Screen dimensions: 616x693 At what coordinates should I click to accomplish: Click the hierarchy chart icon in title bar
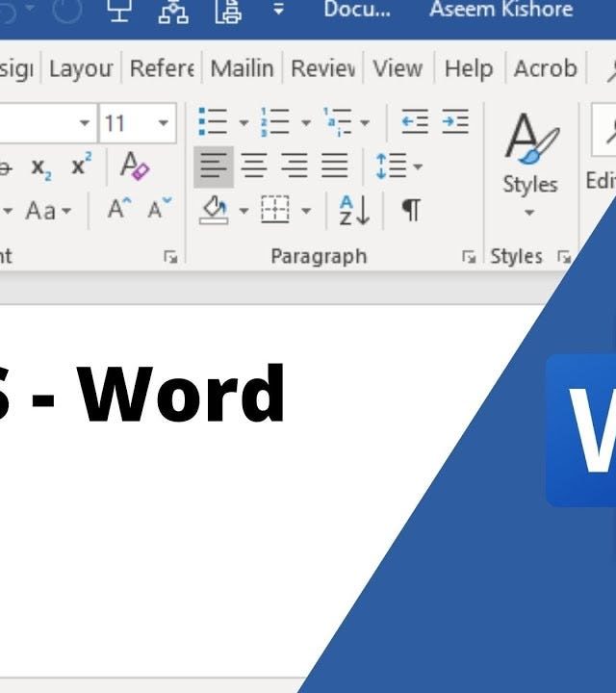pyautogui.click(x=173, y=11)
